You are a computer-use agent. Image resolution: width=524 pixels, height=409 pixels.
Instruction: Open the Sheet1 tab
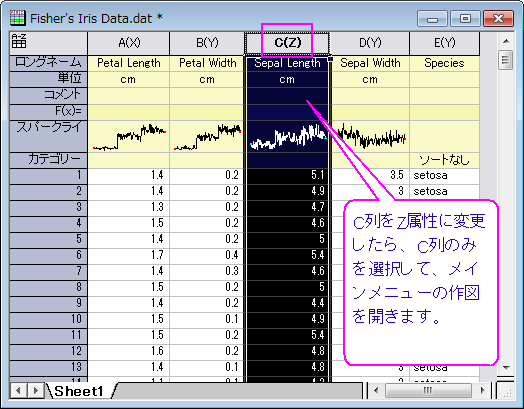(79, 391)
